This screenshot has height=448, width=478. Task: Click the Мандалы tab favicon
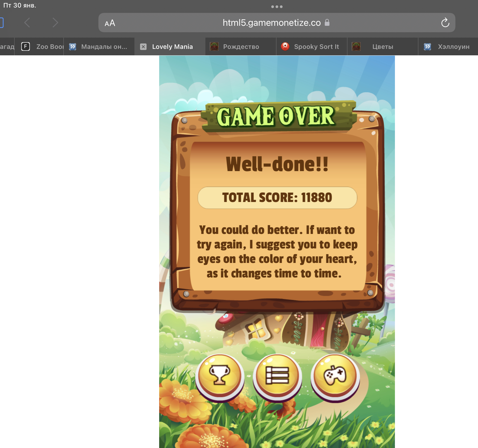73,47
